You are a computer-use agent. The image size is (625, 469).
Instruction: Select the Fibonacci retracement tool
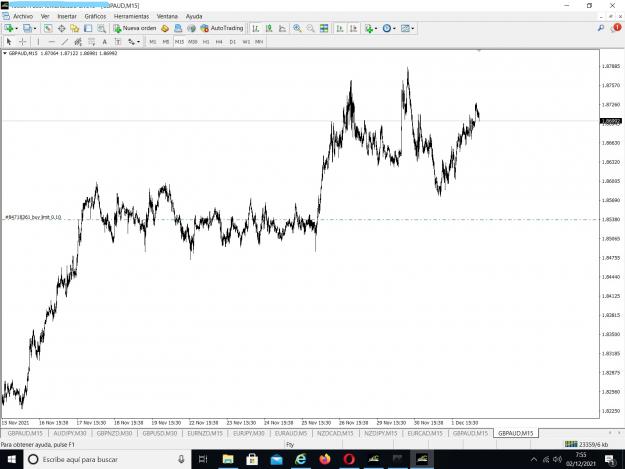(92, 41)
